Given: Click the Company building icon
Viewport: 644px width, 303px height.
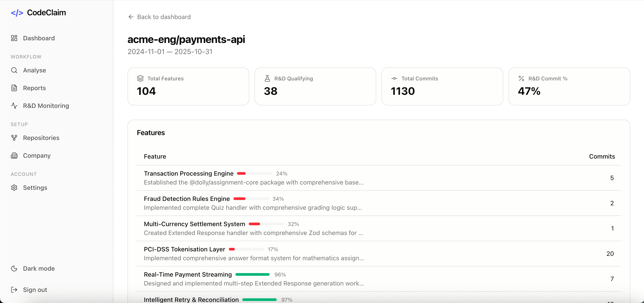Looking at the screenshot, I should pyautogui.click(x=14, y=155).
